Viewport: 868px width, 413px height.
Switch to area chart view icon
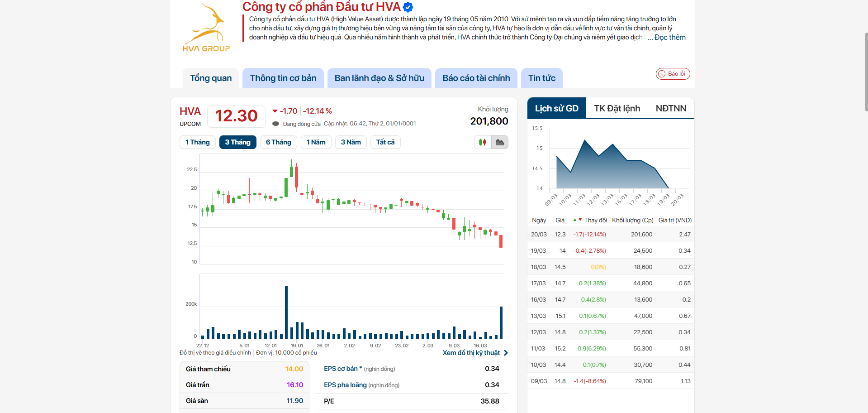500,142
